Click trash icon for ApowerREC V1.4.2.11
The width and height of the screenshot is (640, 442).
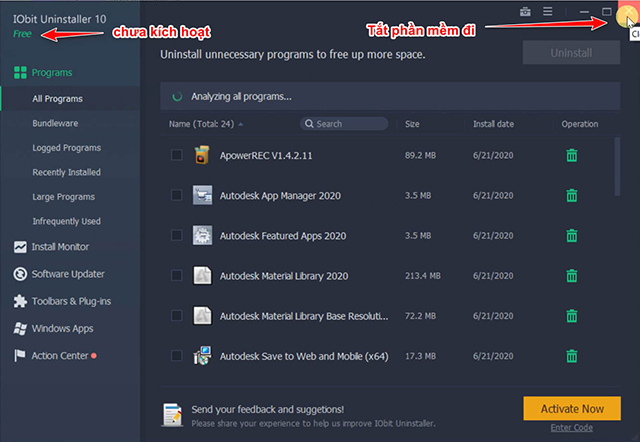[572, 155]
